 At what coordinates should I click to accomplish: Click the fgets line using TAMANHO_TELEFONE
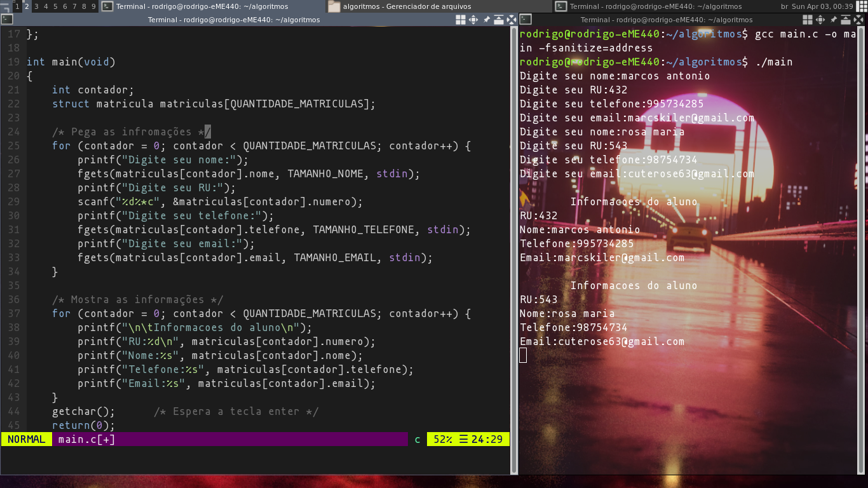pos(275,230)
